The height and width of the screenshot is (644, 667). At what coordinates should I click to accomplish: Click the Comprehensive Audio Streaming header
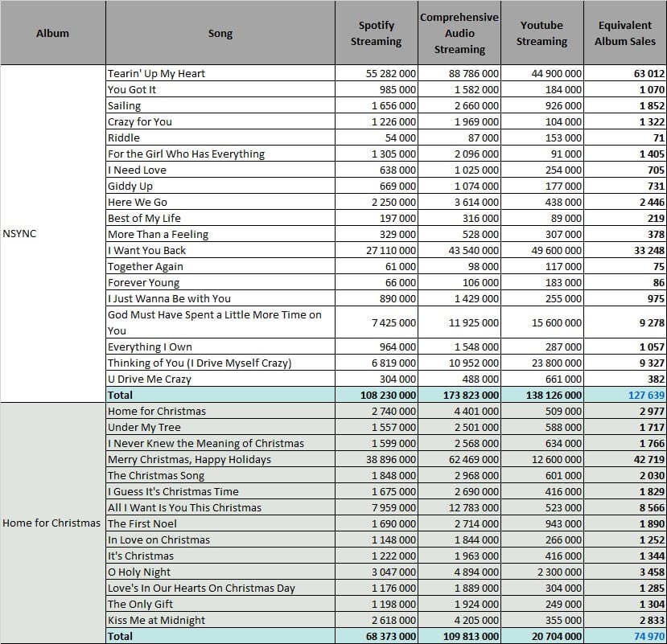459,33
